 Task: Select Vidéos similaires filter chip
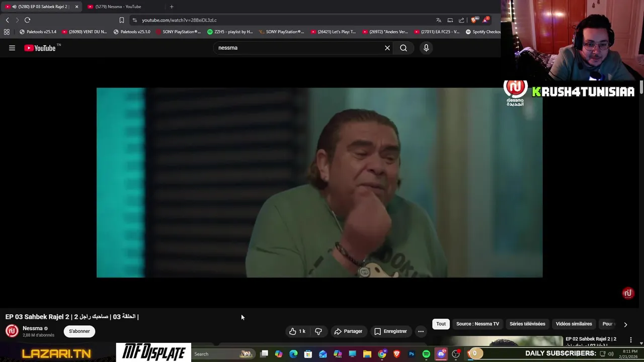(574, 324)
